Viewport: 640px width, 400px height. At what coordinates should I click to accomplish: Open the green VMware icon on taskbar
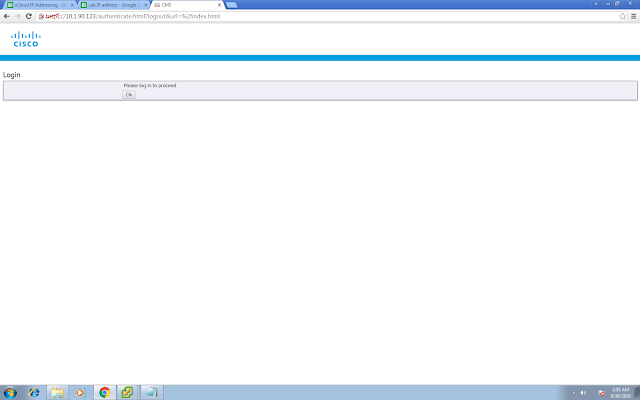(127, 393)
